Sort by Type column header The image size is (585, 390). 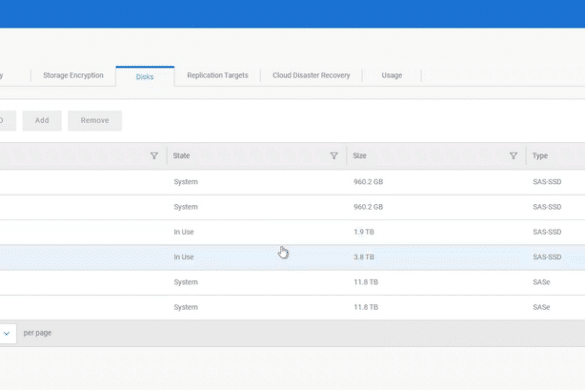coord(540,156)
